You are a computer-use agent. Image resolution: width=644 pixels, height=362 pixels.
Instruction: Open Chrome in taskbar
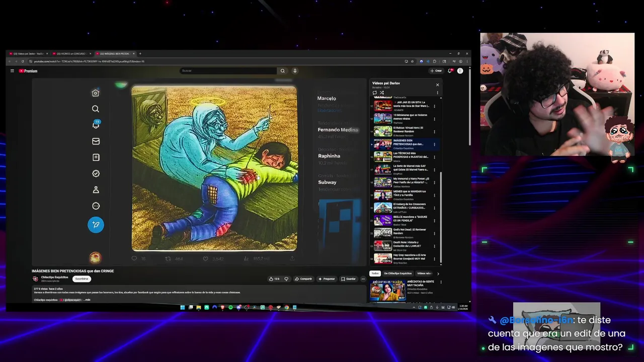pos(286,307)
